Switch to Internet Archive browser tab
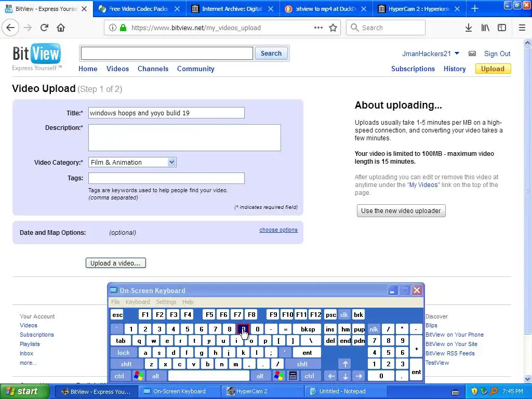 click(233, 8)
